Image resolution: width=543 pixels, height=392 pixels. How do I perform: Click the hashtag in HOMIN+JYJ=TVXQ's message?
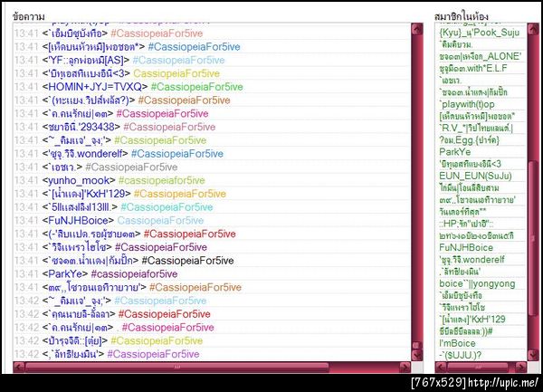click(197, 87)
